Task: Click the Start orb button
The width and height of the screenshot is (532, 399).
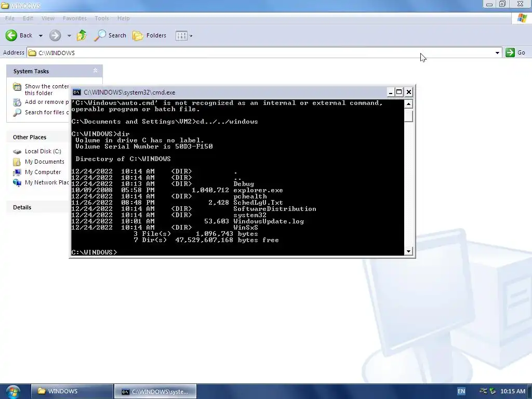Action: [x=13, y=392]
